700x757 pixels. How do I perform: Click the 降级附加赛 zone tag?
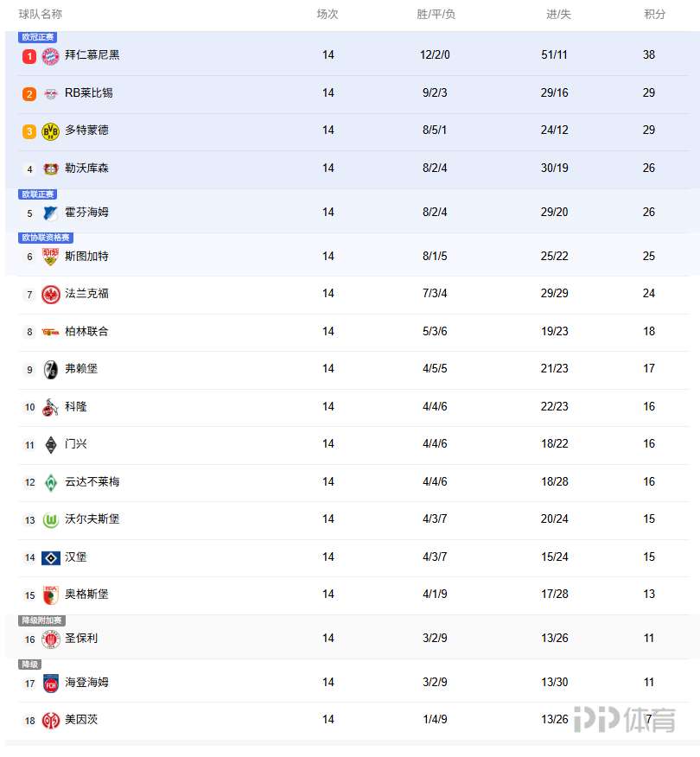[41, 620]
